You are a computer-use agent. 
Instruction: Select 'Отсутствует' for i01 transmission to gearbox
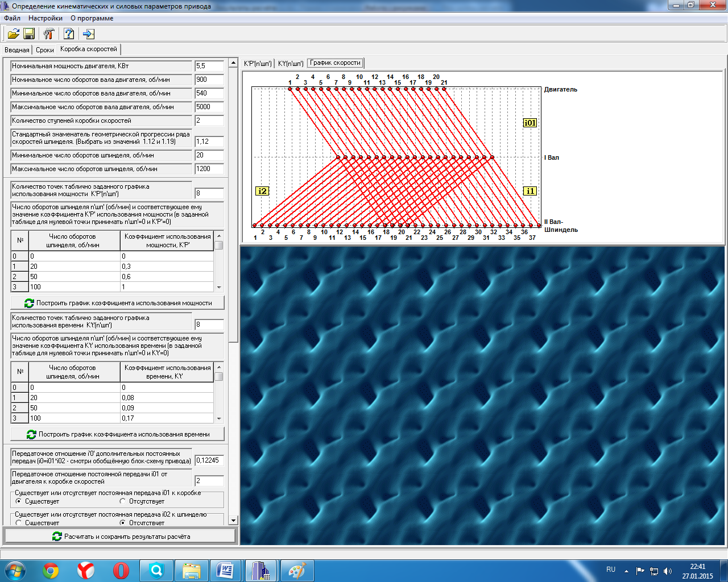[x=123, y=501]
